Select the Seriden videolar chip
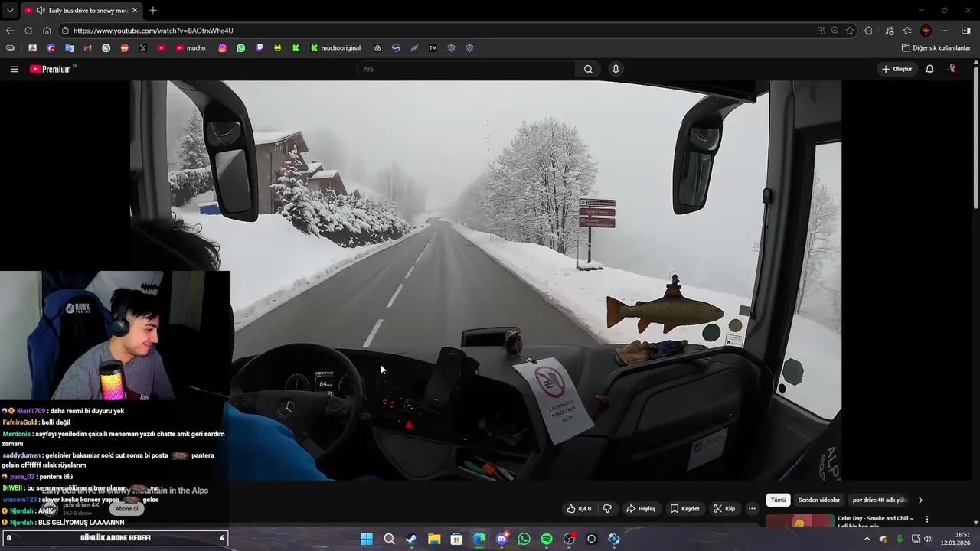This screenshot has height=551, width=980. coord(819,500)
